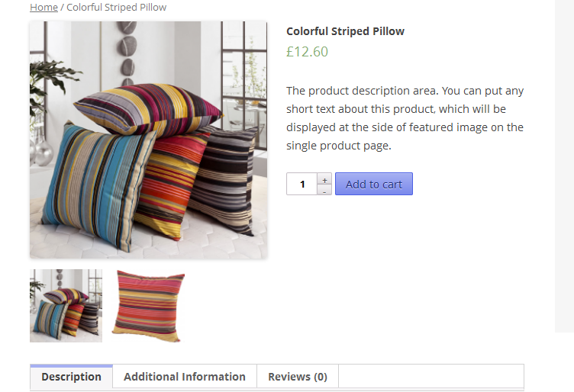Decrease quantity with the minus button
This screenshot has height=392, width=574.
[x=324, y=190]
